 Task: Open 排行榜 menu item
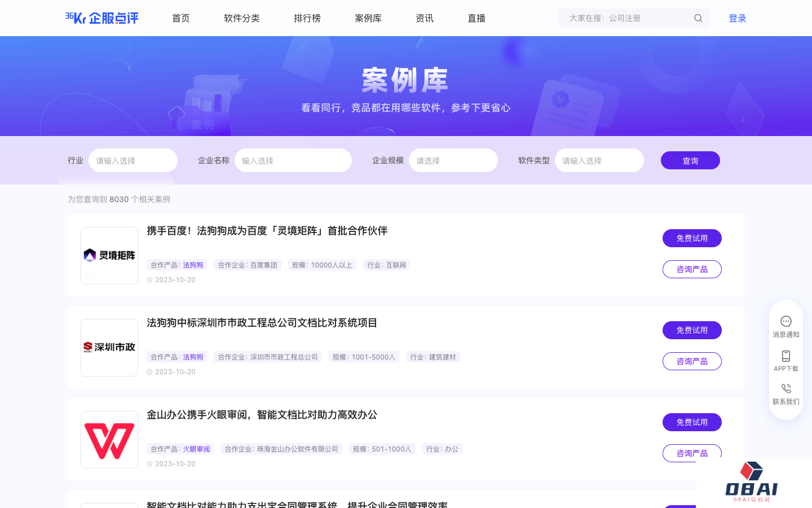pos(307,18)
